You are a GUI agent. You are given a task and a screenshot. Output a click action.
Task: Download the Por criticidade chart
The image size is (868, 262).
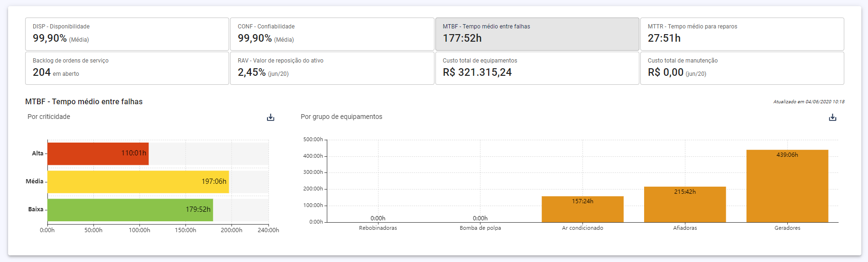(270, 117)
